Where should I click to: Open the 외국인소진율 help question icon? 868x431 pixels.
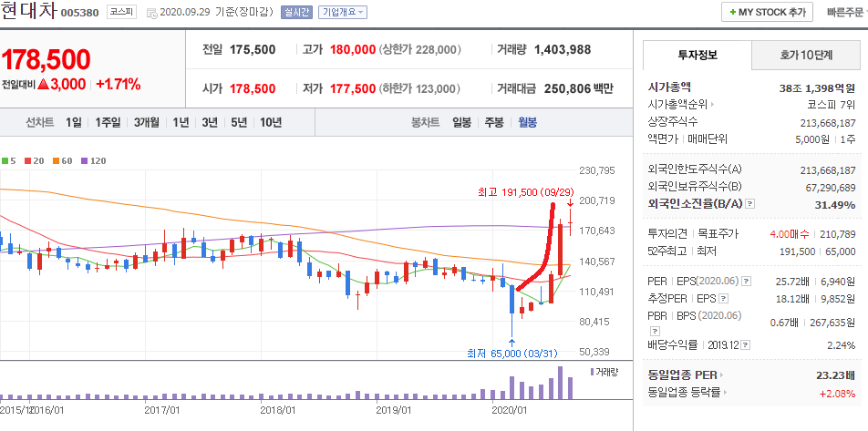(750, 204)
